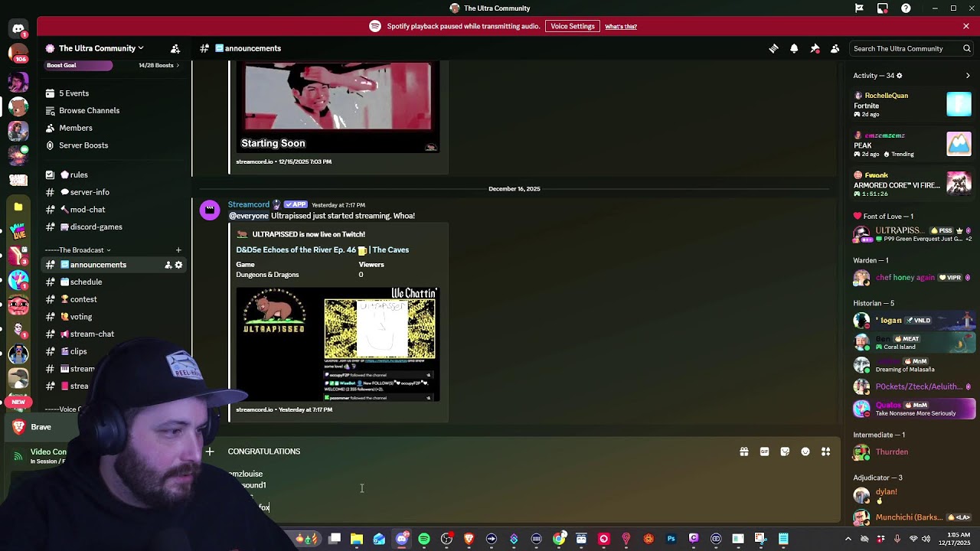Image resolution: width=980 pixels, height=551 pixels.
Task: Open Members list page
Action: click(x=115, y=128)
